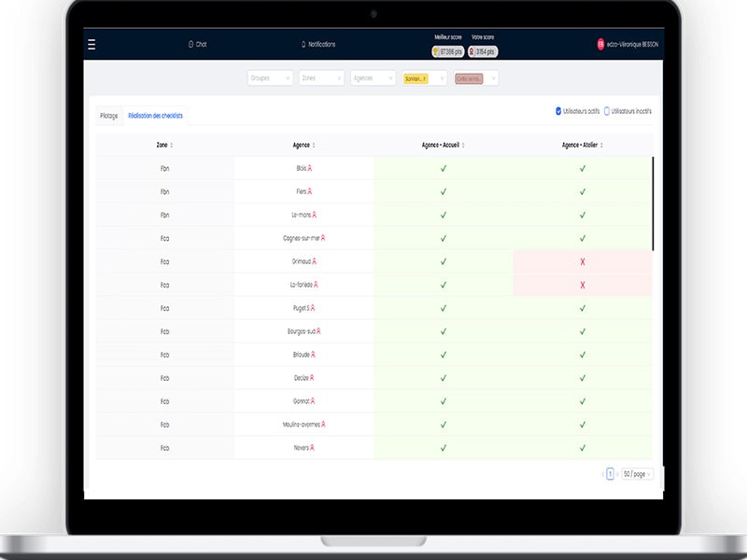Click the red X in Grimaud row

tap(582, 261)
